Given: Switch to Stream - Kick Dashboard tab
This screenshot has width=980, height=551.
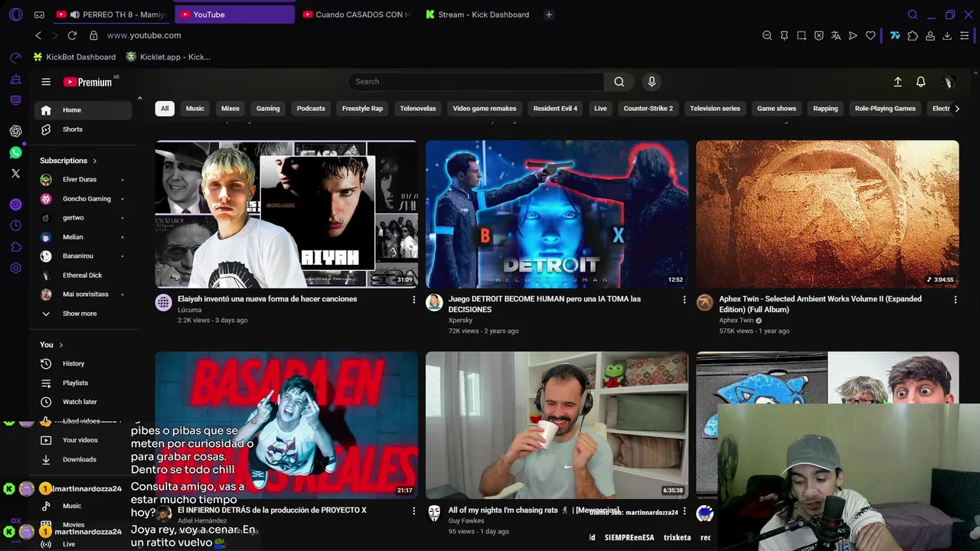Looking at the screenshot, I should pyautogui.click(x=479, y=15).
